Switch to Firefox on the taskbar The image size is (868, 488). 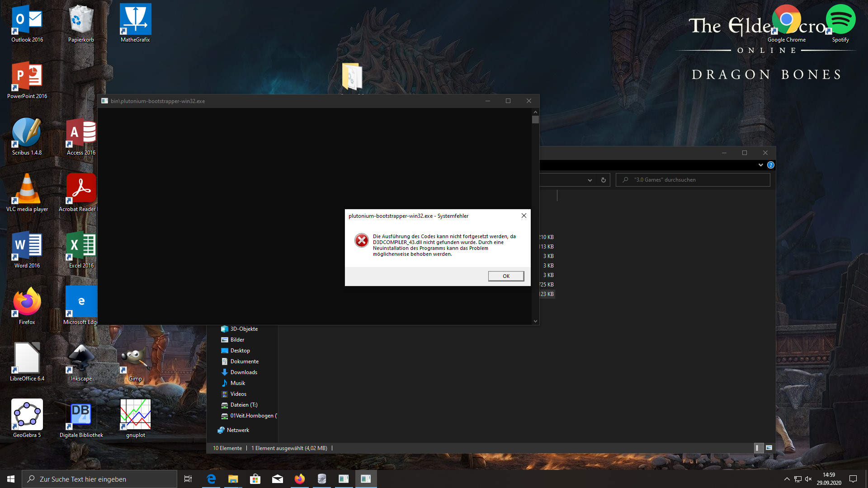[x=299, y=479]
